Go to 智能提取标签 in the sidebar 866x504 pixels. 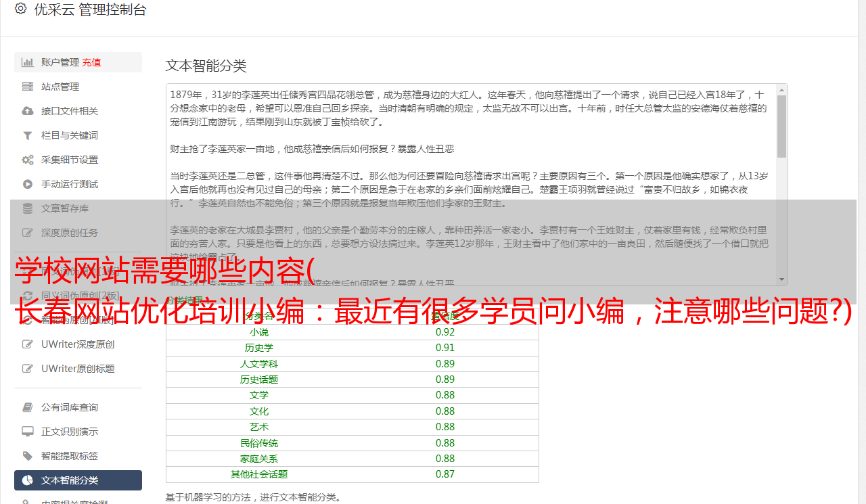78,456
